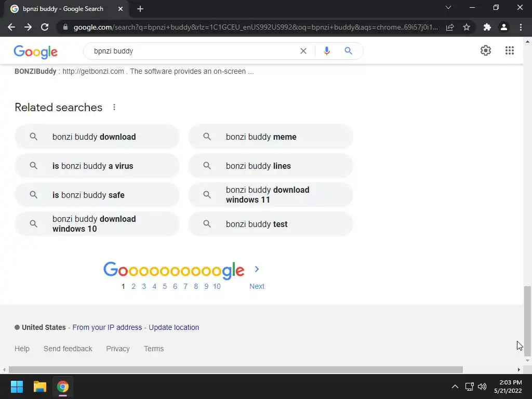
Task: Open From your IP address link
Action: point(107,327)
